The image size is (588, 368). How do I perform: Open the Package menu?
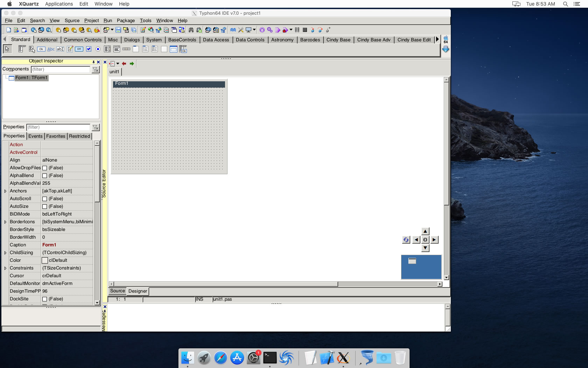click(x=126, y=21)
